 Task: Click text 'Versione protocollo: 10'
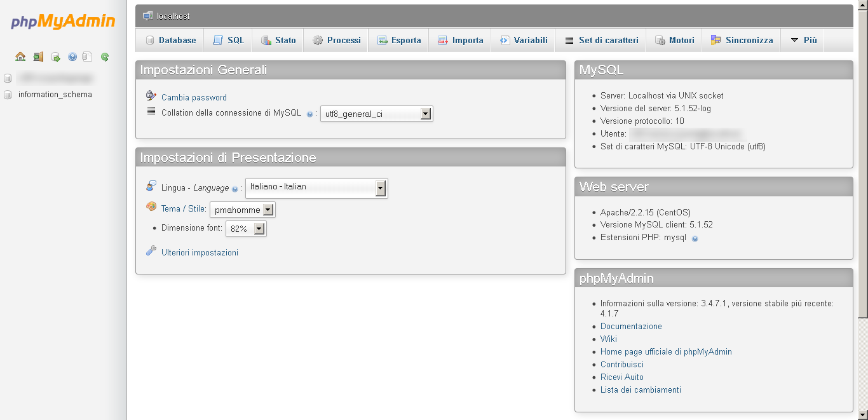tap(642, 121)
